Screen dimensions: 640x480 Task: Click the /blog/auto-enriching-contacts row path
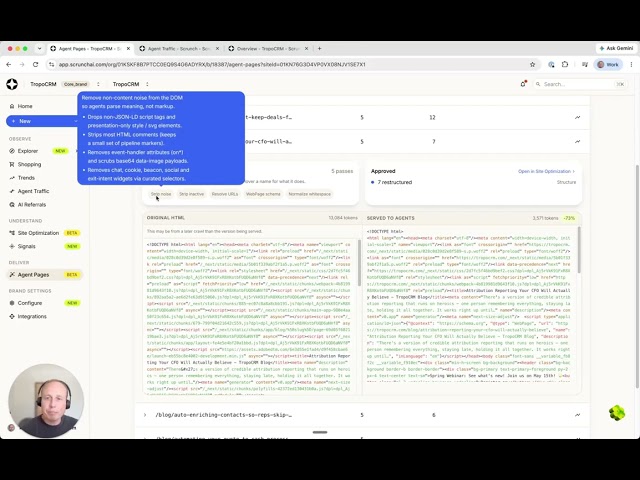coord(223,415)
